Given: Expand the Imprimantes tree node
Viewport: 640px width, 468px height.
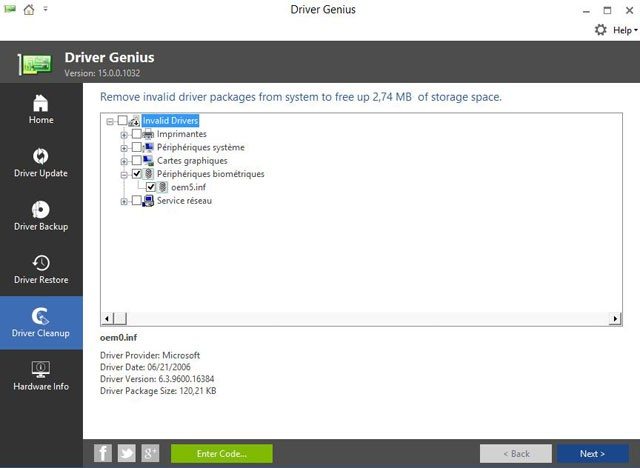Looking at the screenshot, I should click(x=124, y=135).
